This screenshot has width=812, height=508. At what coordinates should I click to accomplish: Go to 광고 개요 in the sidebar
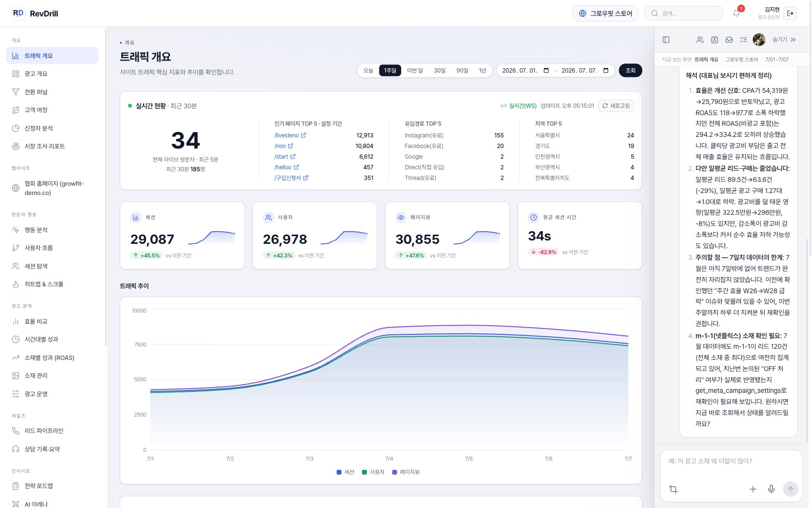click(52, 74)
